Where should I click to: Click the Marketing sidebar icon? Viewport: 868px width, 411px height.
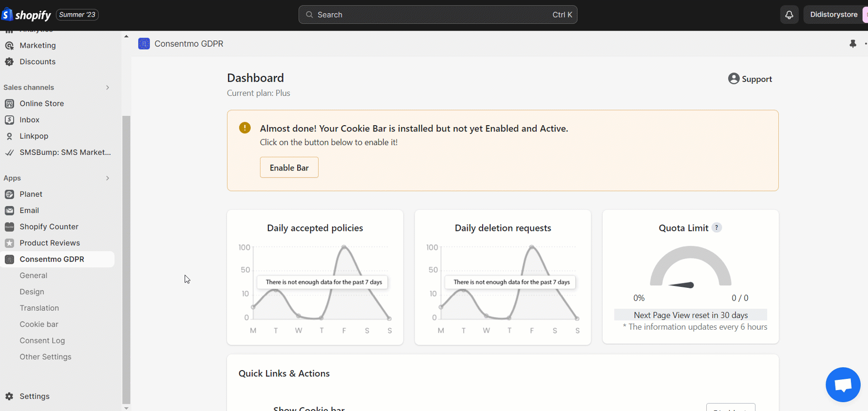(9, 45)
